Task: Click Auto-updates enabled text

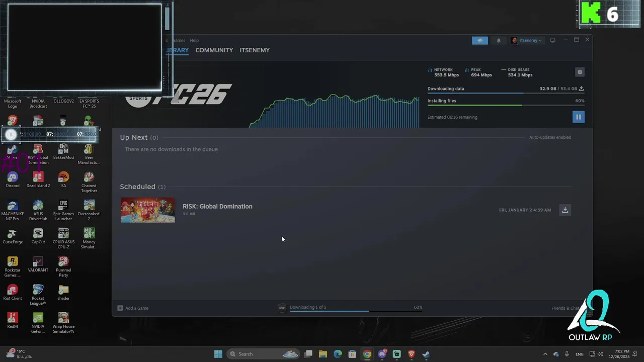Action: tap(550, 137)
